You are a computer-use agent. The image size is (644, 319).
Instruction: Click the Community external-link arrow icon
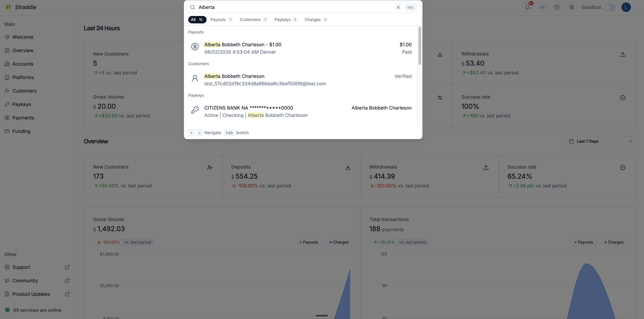coord(67,281)
